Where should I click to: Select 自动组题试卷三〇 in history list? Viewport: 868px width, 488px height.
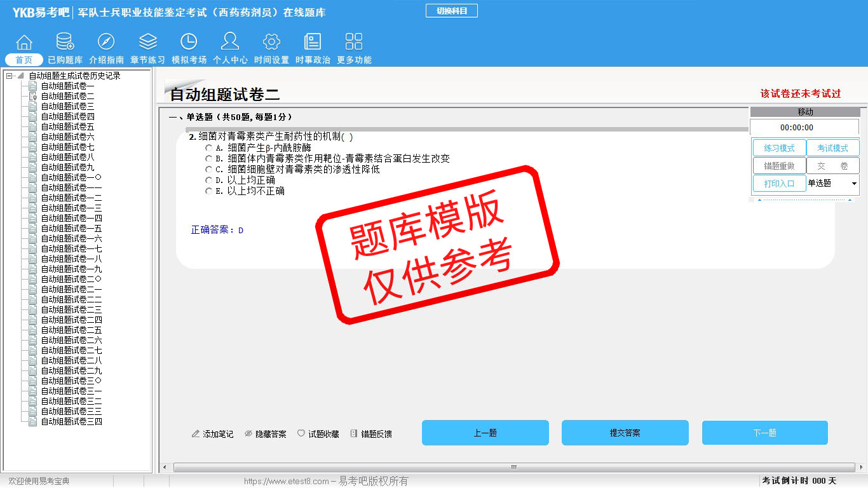coord(71,381)
